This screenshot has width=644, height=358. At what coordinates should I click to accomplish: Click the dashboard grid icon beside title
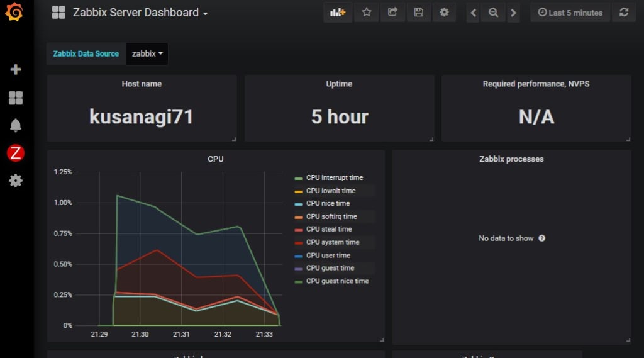58,13
